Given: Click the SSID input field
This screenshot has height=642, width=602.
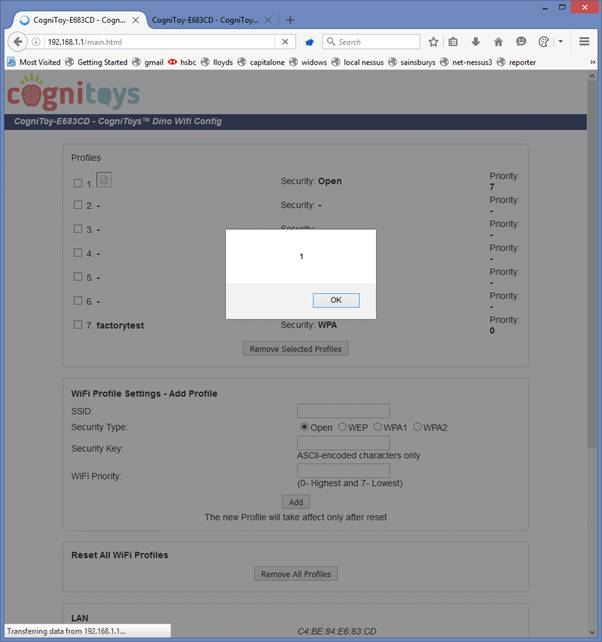Looking at the screenshot, I should pos(343,411).
